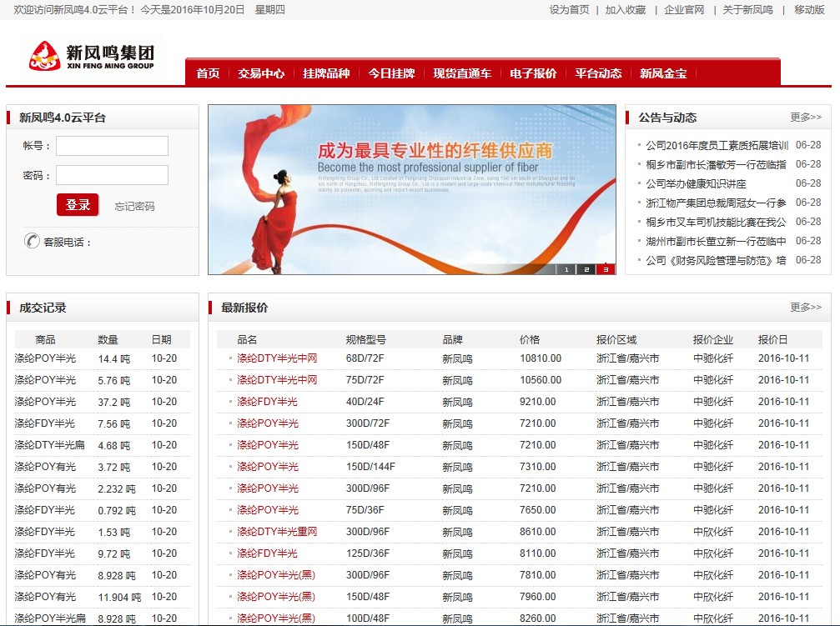Open the 关于新凤鸣 link

(x=748, y=10)
